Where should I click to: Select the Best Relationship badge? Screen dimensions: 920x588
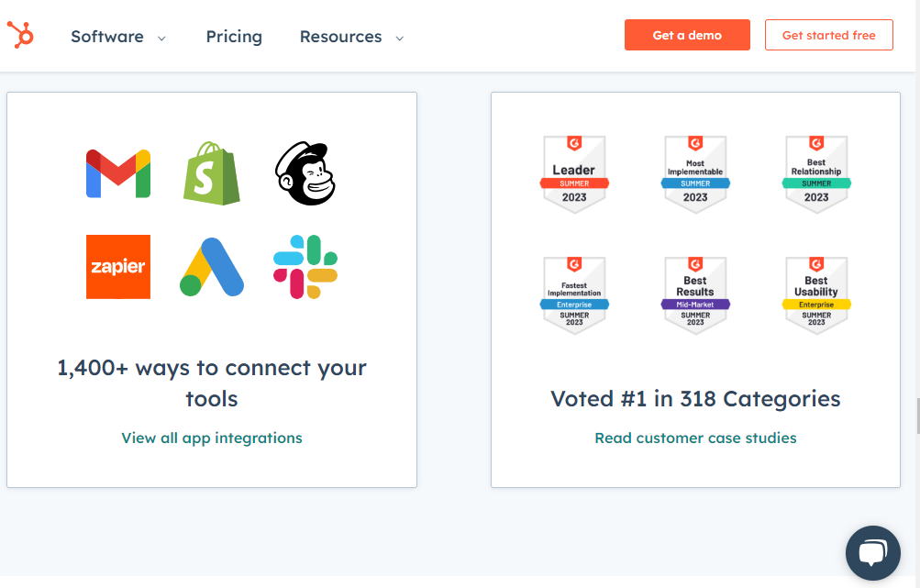[816, 174]
